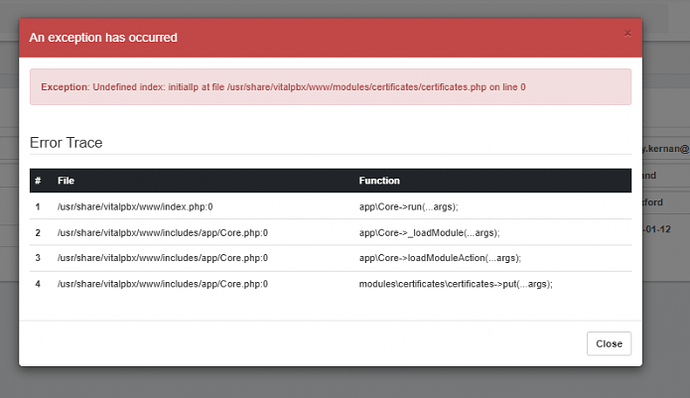Image resolution: width=690 pixels, height=398 pixels.
Task: Click the Error Trace heading
Action: click(x=66, y=143)
